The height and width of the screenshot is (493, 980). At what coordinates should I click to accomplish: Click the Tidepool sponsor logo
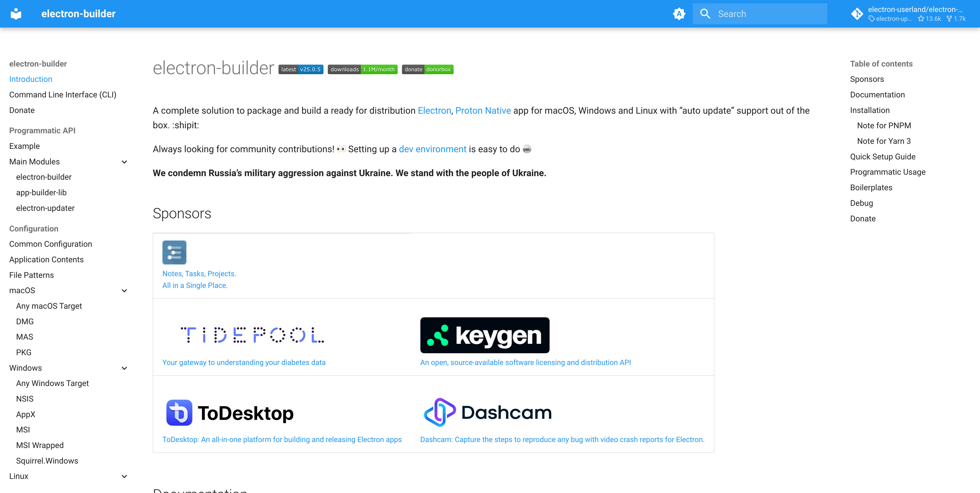tap(252, 335)
